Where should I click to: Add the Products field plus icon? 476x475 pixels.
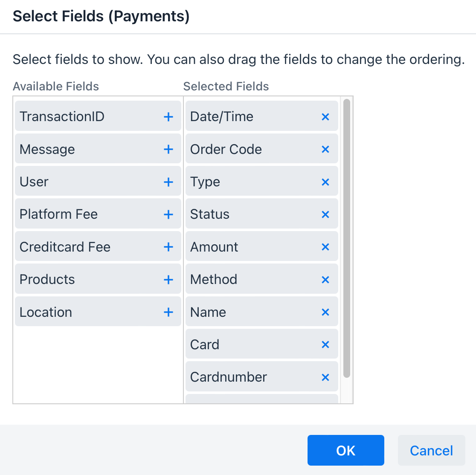tap(168, 280)
